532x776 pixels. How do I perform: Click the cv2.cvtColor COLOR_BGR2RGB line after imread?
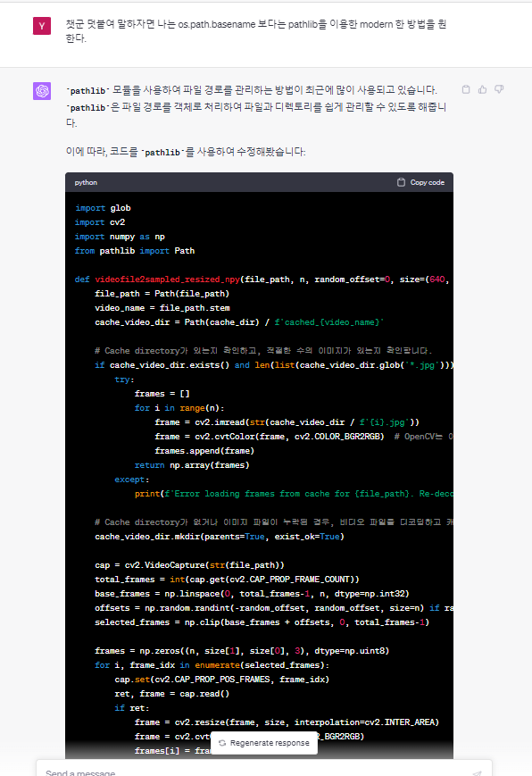(303, 437)
